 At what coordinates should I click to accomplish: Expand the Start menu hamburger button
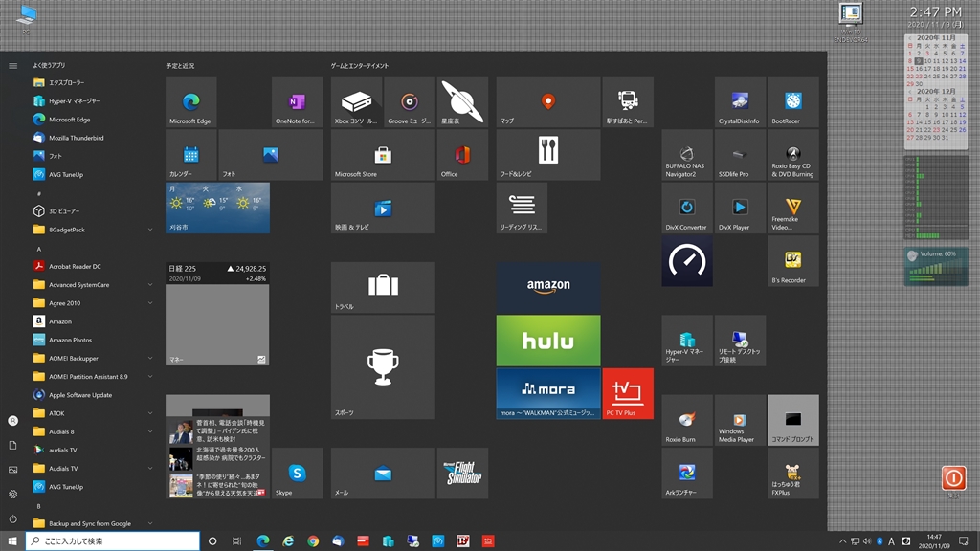click(x=12, y=66)
